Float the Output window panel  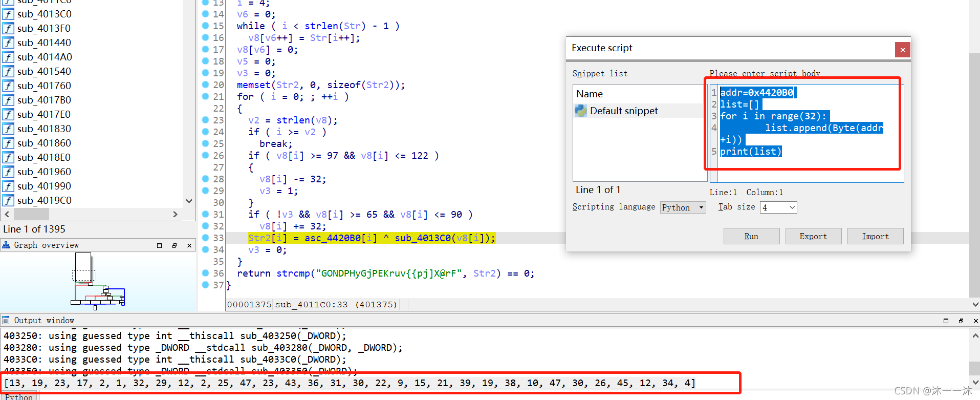tap(961, 321)
